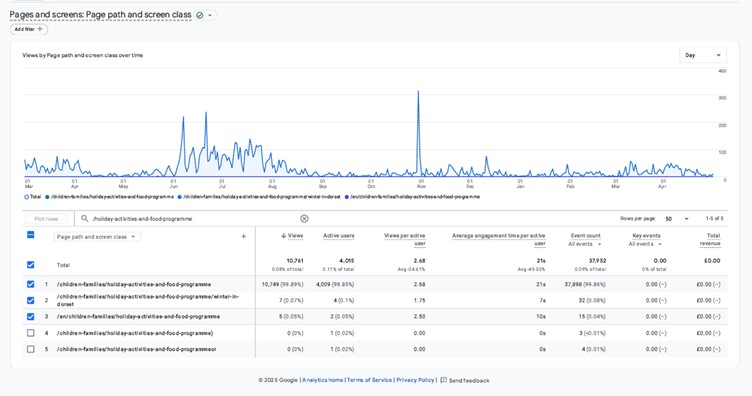Open Event count All events dropdown
The width and height of the screenshot is (752, 396).
coord(585,244)
